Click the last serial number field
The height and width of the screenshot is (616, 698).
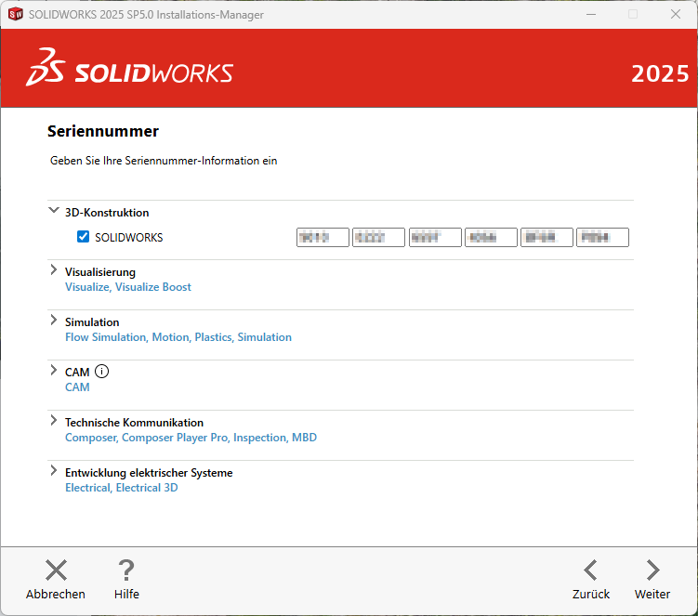tap(602, 238)
